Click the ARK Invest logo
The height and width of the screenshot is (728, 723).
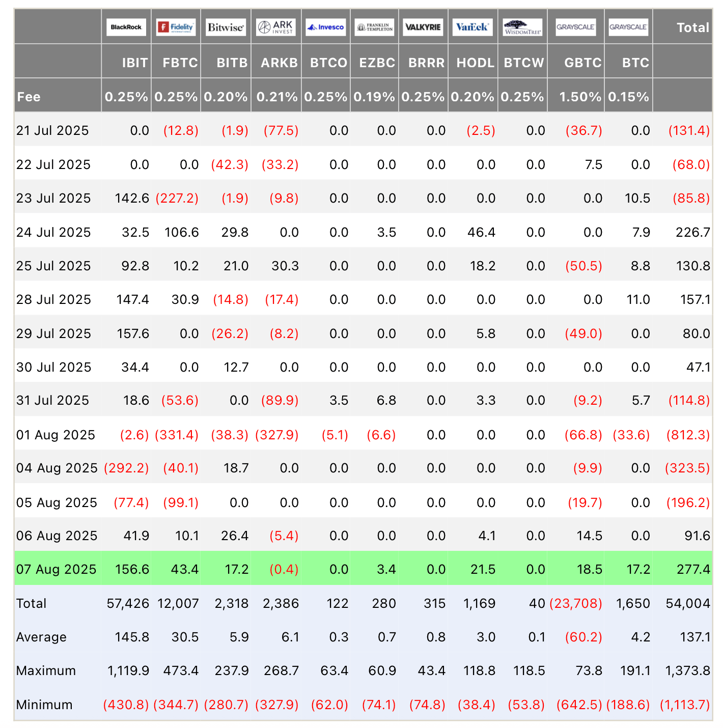pyautogui.click(x=275, y=27)
